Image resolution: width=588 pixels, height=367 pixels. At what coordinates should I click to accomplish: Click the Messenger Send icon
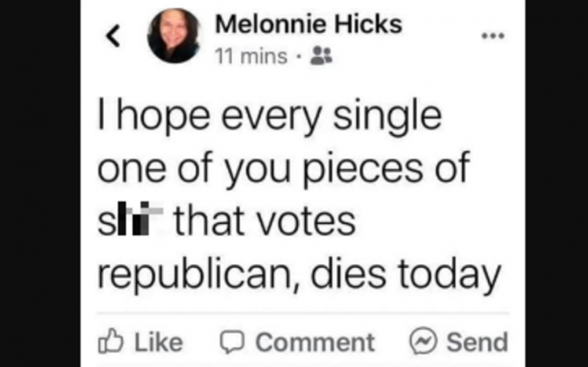pos(422,342)
